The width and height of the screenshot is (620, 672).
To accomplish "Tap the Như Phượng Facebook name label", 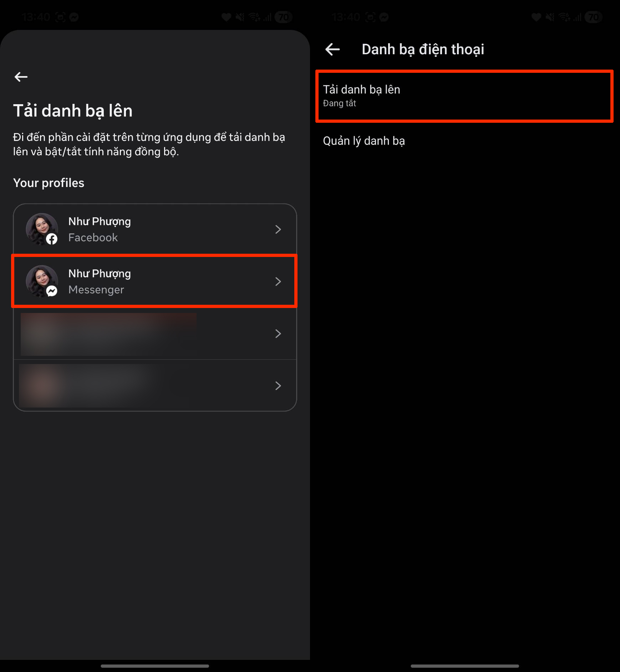I will pyautogui.click(x=100, y=222).
